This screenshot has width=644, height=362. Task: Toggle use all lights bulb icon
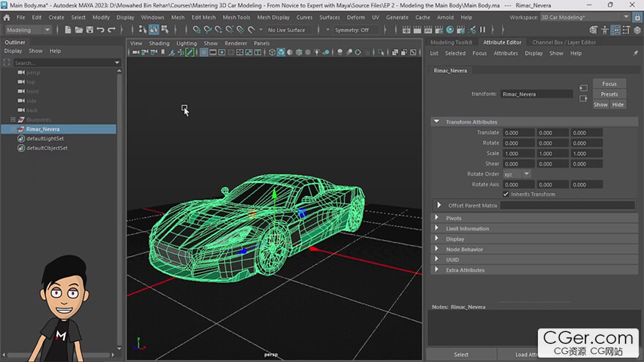point(317,53)
